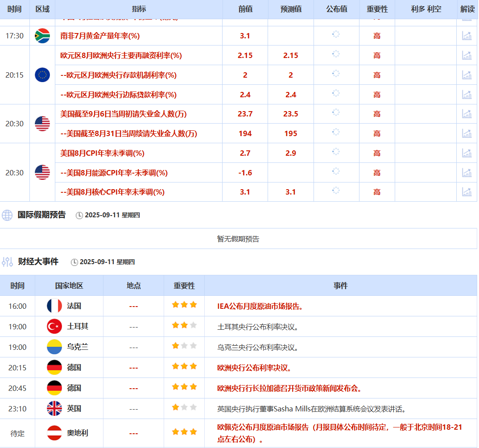Screen dimensions: 479x448
Task: Click Germany flag in the 20:45 event row
Action: (x=54, y=388)
